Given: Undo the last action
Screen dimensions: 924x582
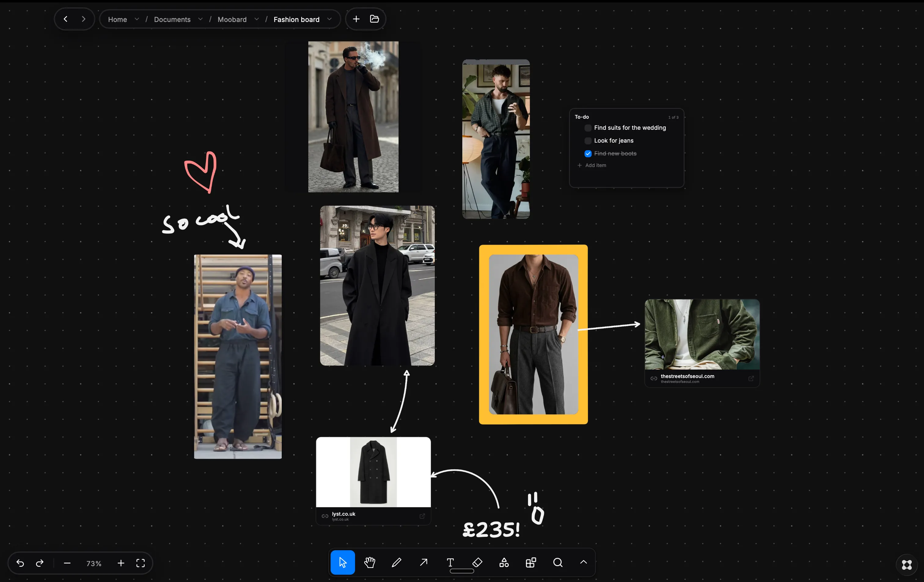Looking at the screenshot, I should tap(20, 563).
